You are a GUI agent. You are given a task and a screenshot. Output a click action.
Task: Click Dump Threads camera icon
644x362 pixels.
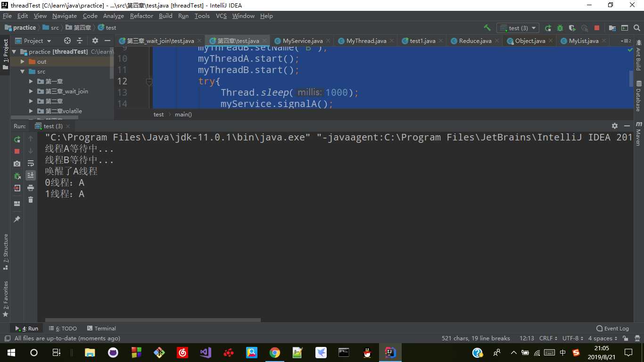[x=17, y=164]
